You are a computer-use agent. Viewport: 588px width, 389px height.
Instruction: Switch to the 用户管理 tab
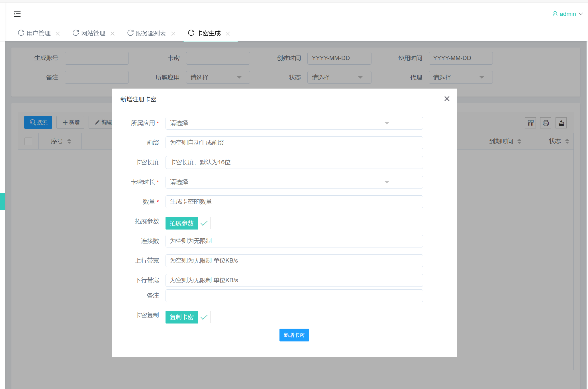[38, 33]
